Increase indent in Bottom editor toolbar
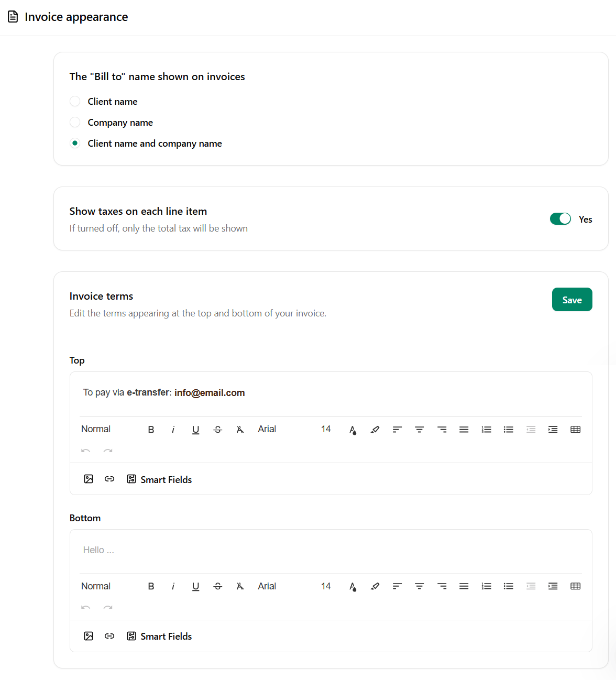Screen dimensions: 616x680 click(553, 586)
